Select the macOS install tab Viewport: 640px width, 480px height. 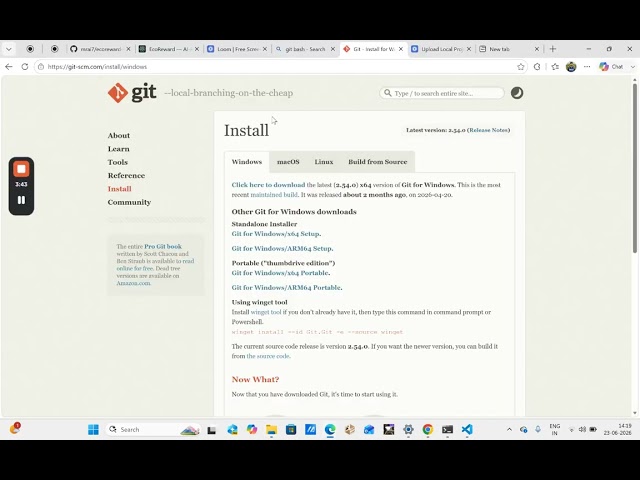click(x=288, y=162)
